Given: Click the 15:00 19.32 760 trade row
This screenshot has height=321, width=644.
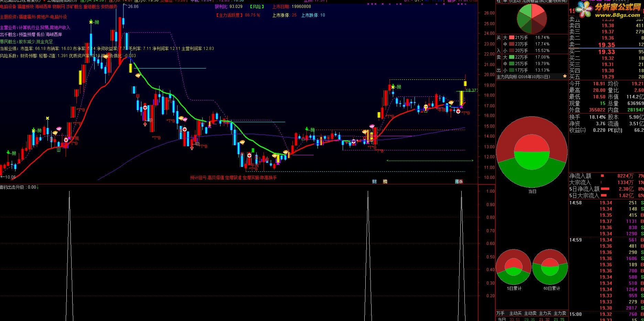Looking at the screenshot, I should pyautogui.click(x=606, y=314).
